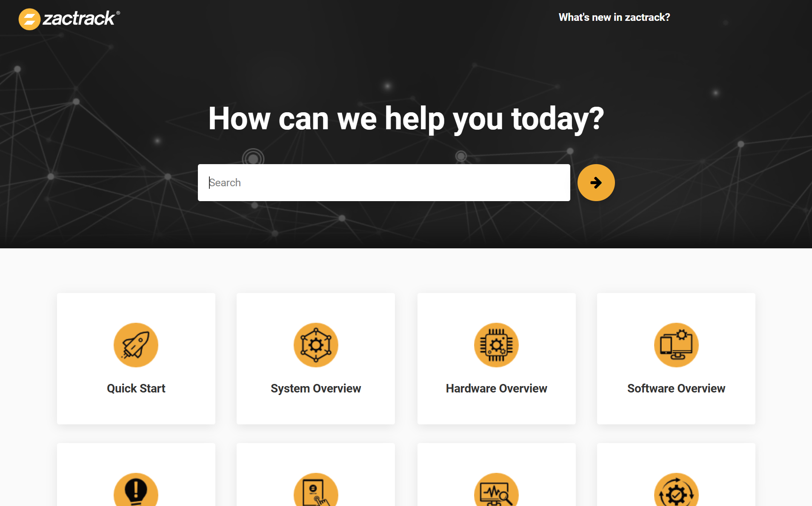Go to the System Overview title link
812x506 pixels.
pos(316,388)
